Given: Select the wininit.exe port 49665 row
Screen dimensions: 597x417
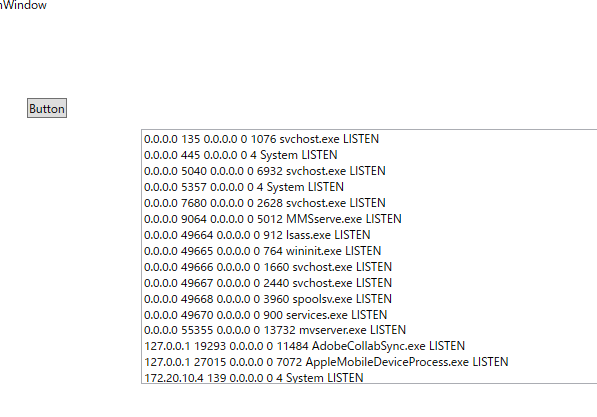Looking at the screenshot, I should point(369,251).
